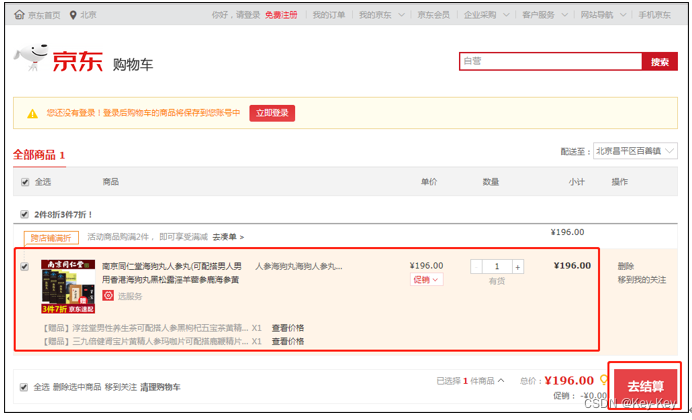Click the 选服务 link
Screen dimensions: 692x420
130,296
